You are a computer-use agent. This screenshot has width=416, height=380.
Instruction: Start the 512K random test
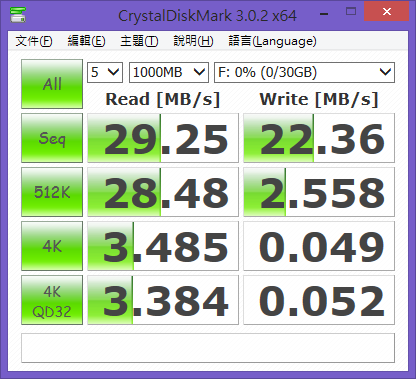[x=52, y=192]
